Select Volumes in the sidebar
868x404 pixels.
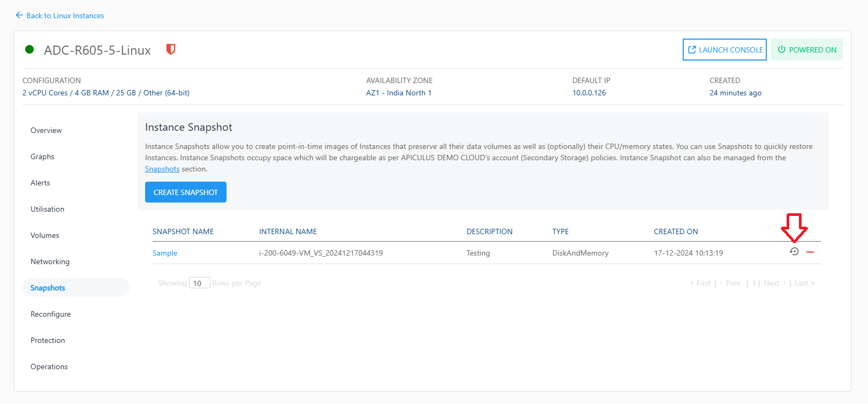[45, 235]
